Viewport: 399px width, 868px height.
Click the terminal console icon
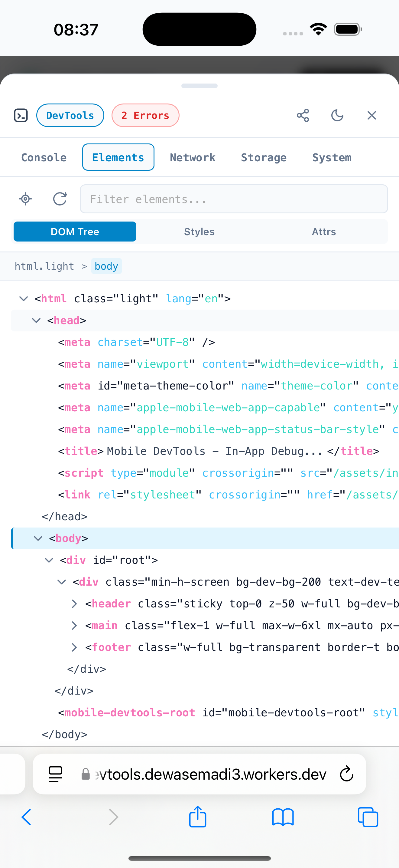(21, 115)
